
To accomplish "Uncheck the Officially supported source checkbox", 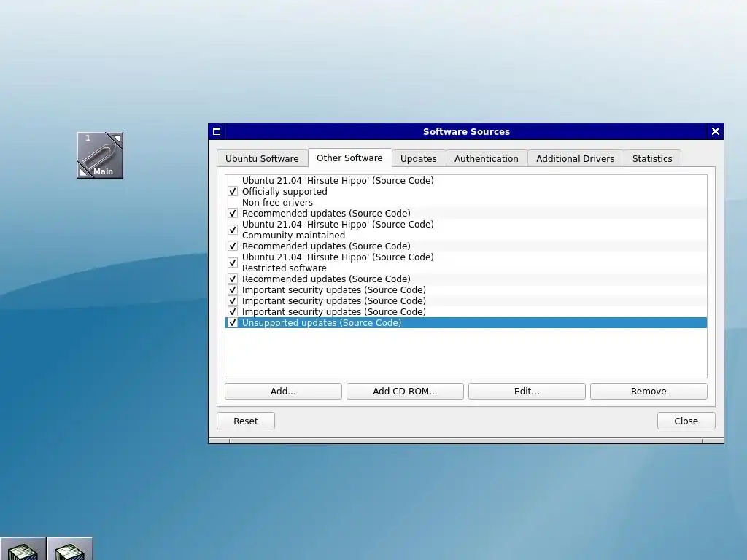I will tap(233, 192).
